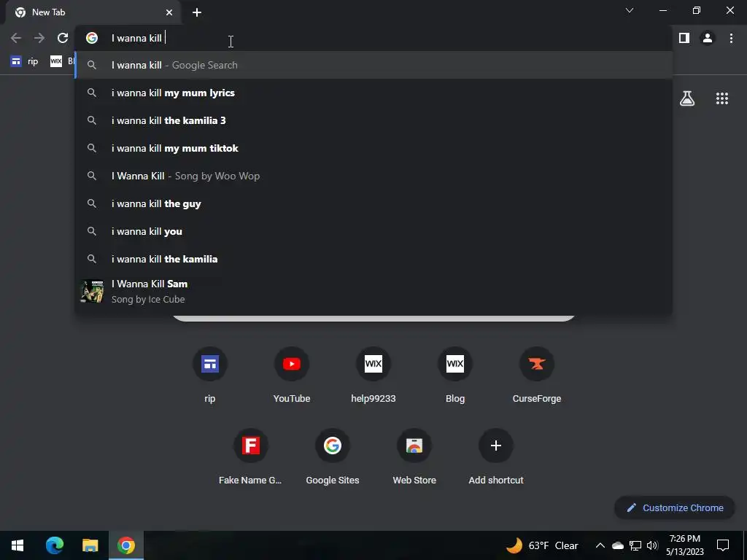Launch Microsoft Edge from taskbar

(54, 545)
